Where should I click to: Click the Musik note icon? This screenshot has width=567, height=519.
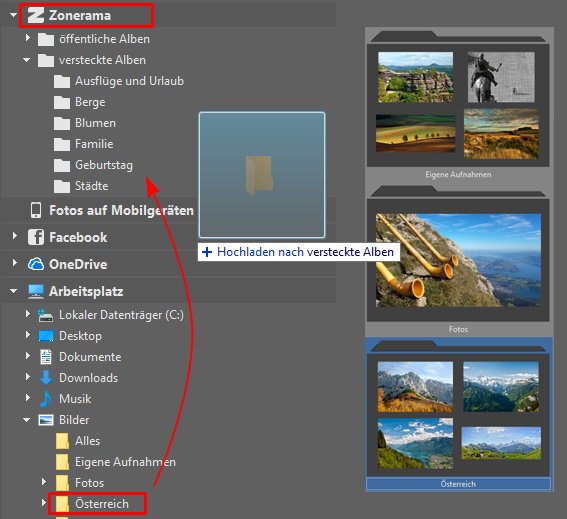click(46, 399)
